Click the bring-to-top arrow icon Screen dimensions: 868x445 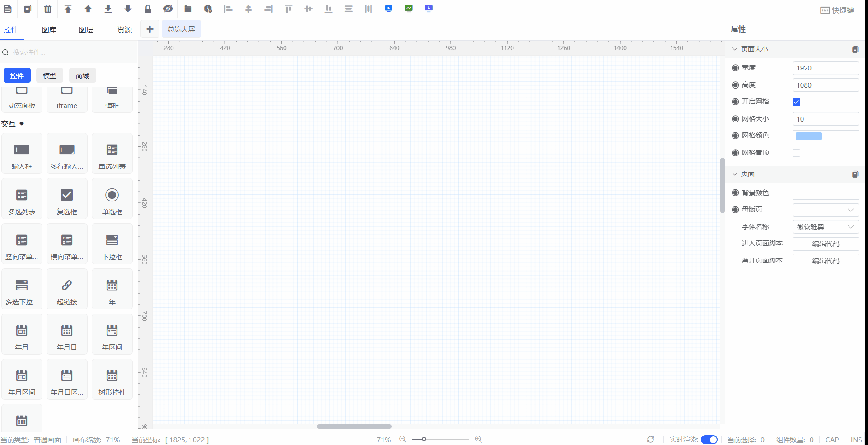(x=68, y=9)
